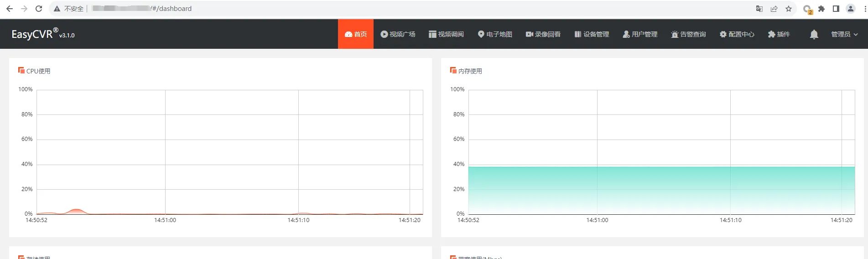Expand the 管理员 account dropdown

pyautogui.click(x=844, y=34)
